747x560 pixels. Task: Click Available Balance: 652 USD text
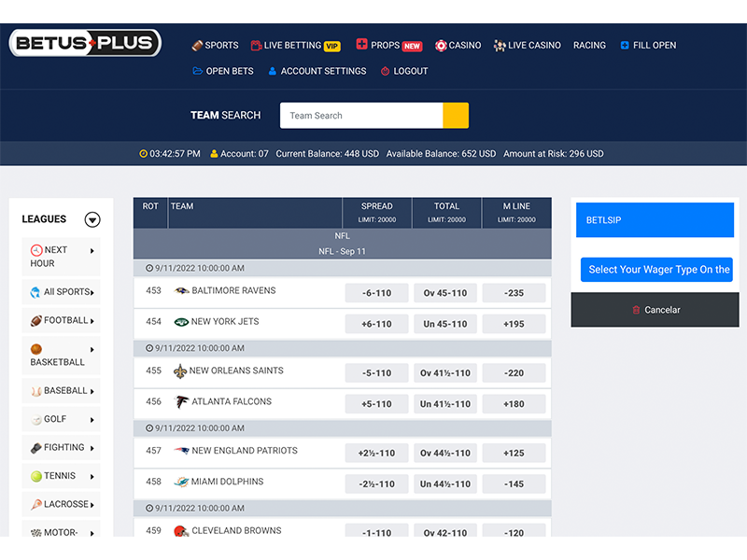(x=441, y=154)
